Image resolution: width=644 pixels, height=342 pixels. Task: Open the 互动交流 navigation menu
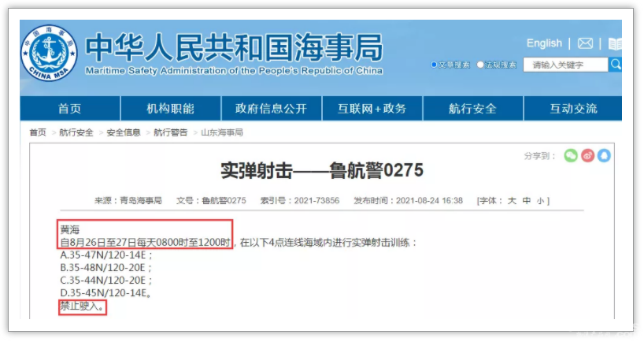tap(573, 109)
